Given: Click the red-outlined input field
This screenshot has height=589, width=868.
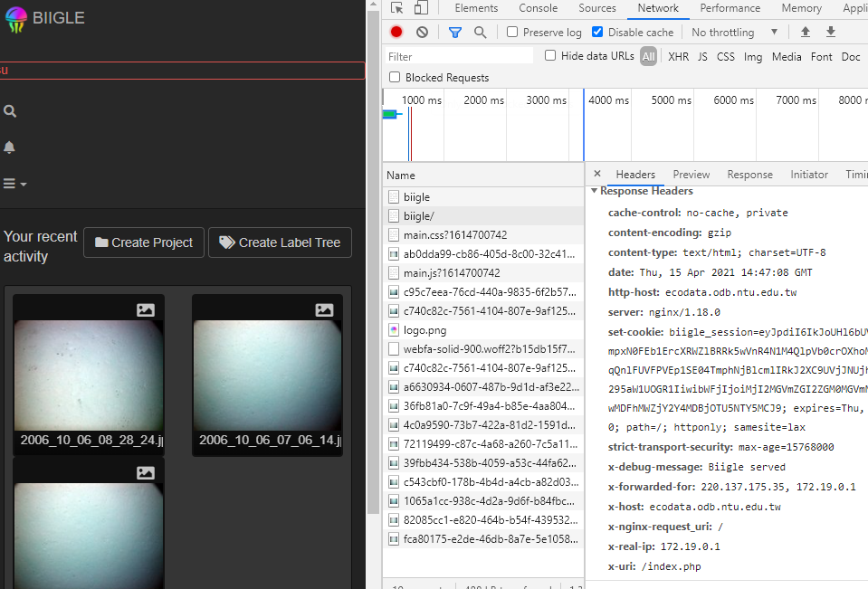Looking at the screenshot, I should 182,71.
